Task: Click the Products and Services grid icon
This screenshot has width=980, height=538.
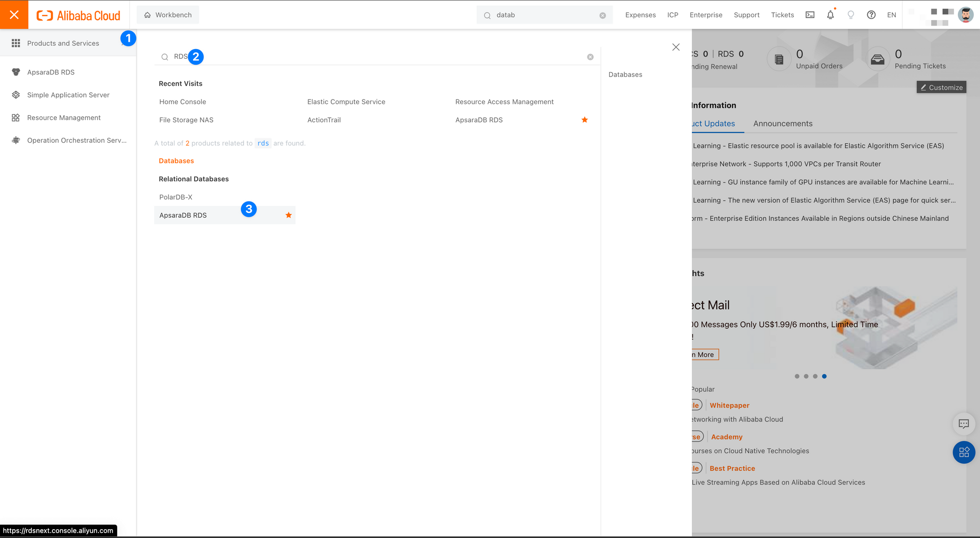Action: point(16,43)
